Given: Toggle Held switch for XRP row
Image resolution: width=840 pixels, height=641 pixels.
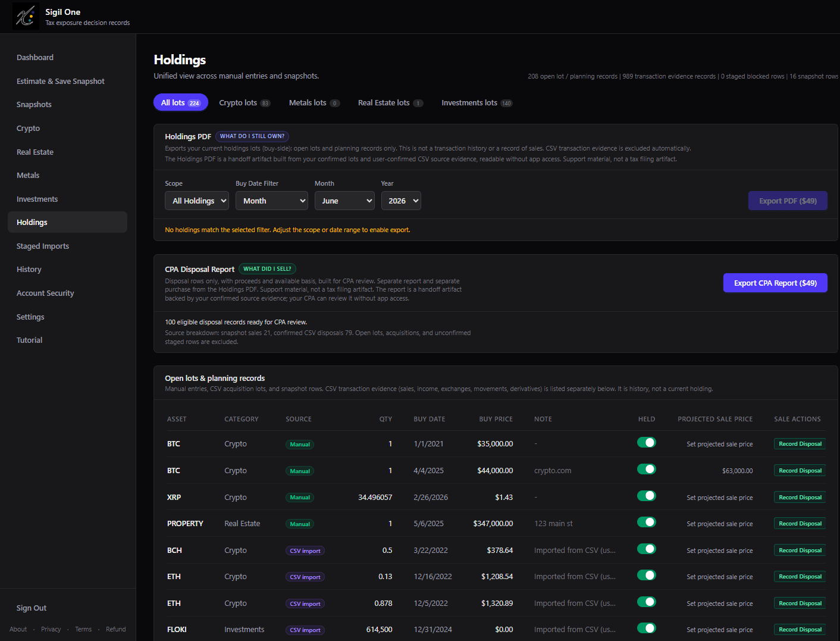Looking at the screenshot, I should click(x=646, y=496).
